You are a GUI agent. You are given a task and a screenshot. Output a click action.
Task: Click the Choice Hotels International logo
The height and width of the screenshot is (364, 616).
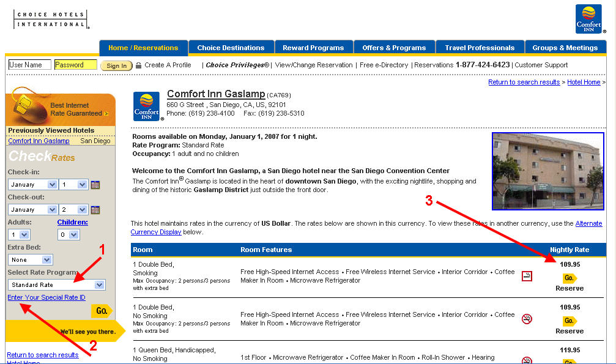coord(50,19)
